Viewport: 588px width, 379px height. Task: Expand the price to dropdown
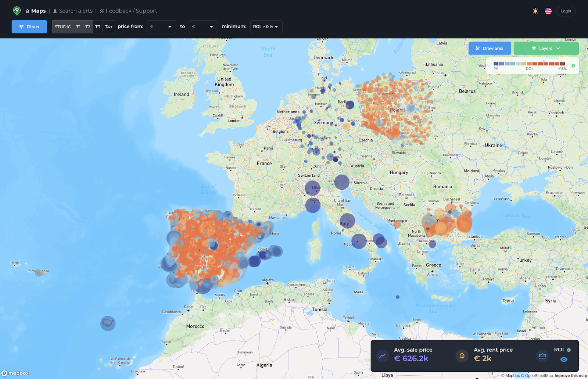pos(203,27)
